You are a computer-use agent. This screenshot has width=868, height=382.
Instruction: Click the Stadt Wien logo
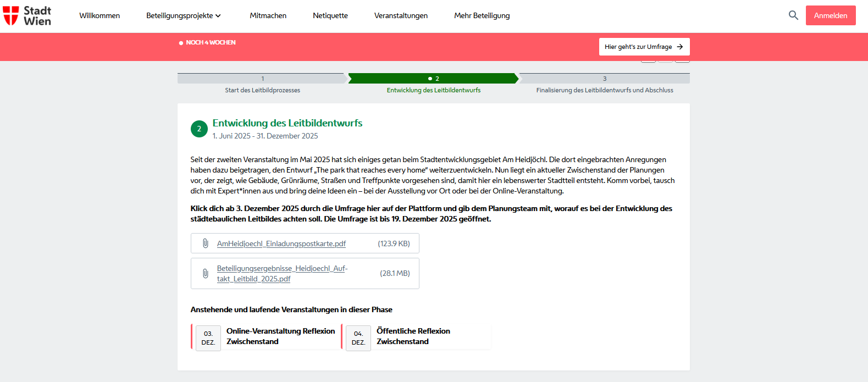(x=27, y=16)
